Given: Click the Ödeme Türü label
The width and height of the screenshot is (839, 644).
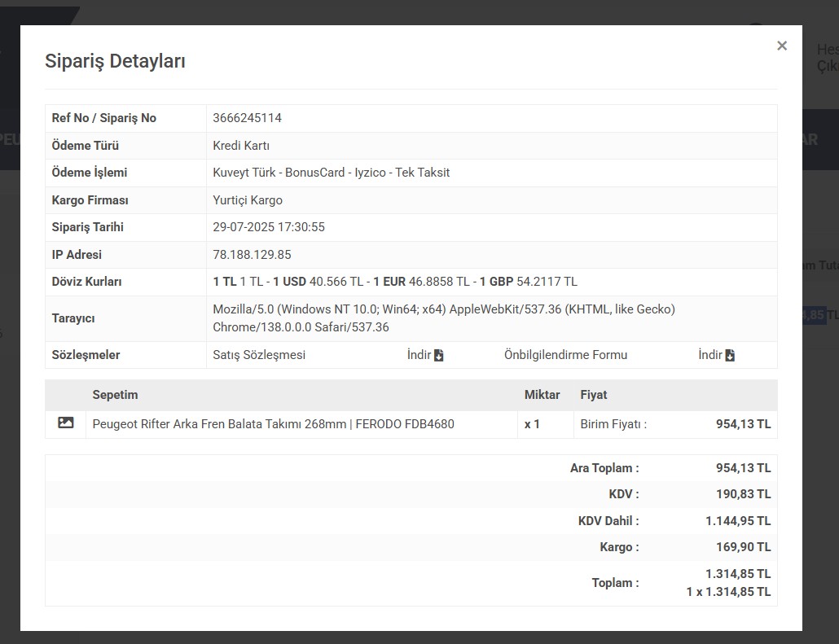Looking at the screenshot, I should coord(85,146).
